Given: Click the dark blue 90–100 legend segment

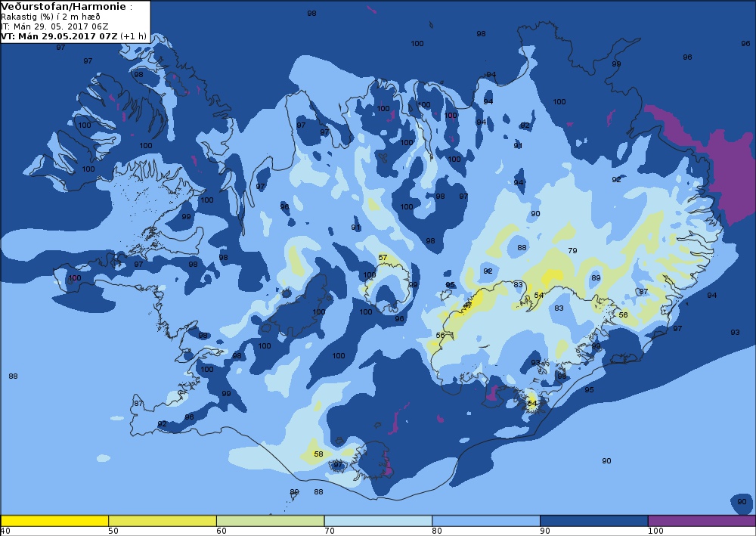Looking at the screenshot, I should click(x=594, y=521).
